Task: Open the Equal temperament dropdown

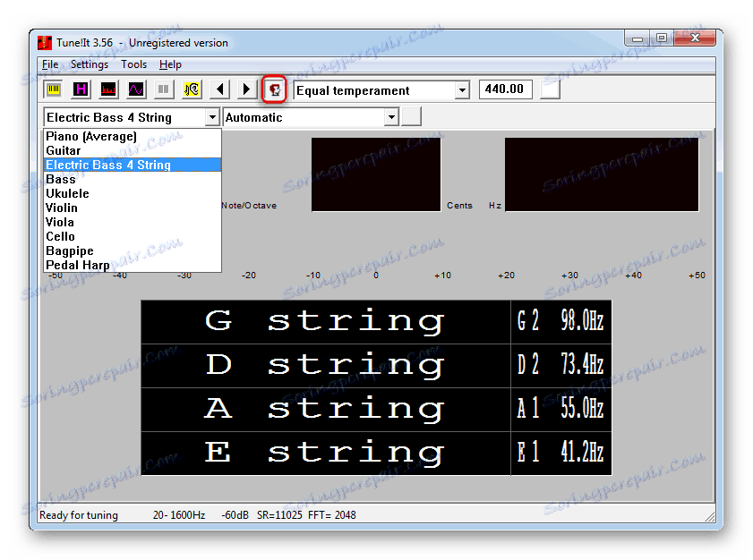Action: [381, 90]
